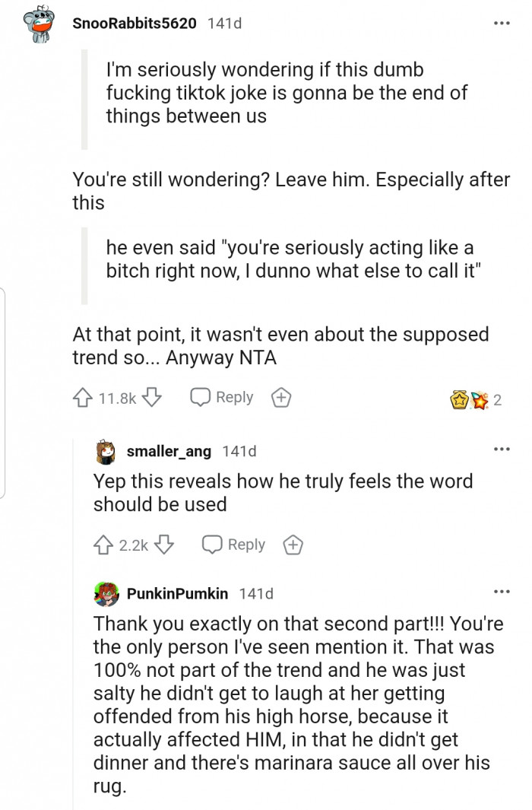Visit PunkinPumkin username link
The height and width of the screenshot is (810, 532).
[179, 593]
